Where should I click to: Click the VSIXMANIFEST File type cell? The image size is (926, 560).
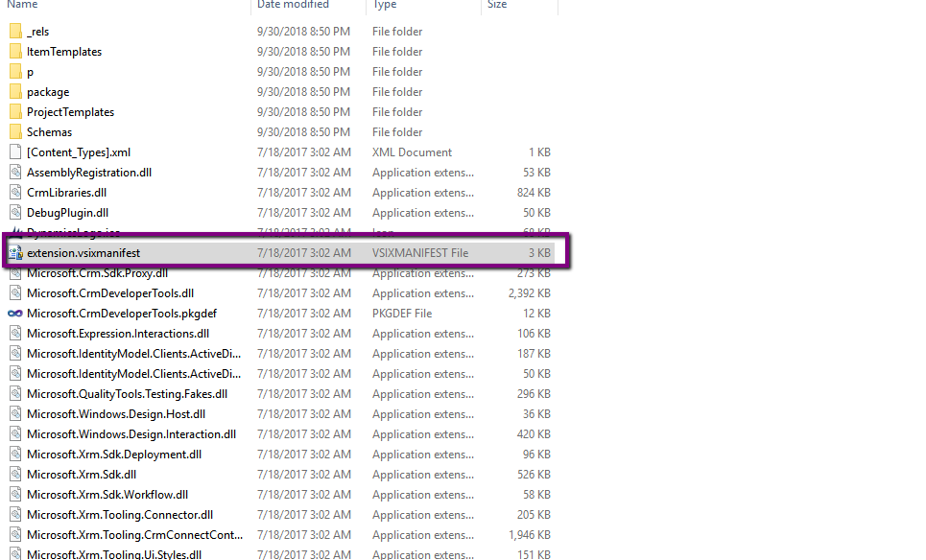click(420, 252)
